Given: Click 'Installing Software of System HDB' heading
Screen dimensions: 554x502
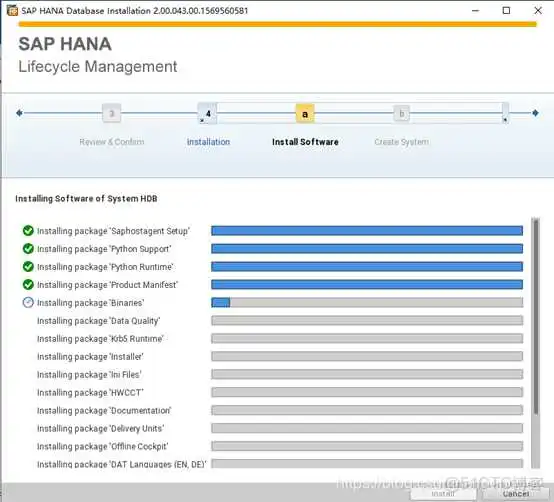Looking at the screenshot, I should click(x=86, y=199).
